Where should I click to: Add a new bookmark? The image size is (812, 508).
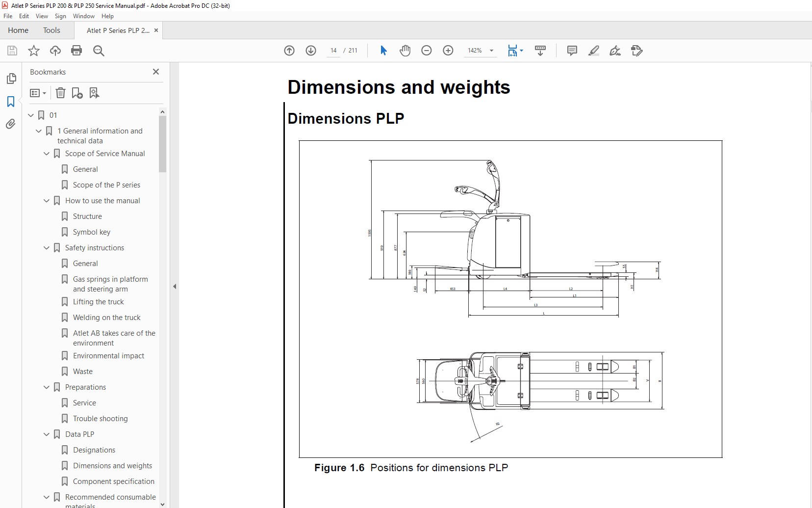click(77, 93)
